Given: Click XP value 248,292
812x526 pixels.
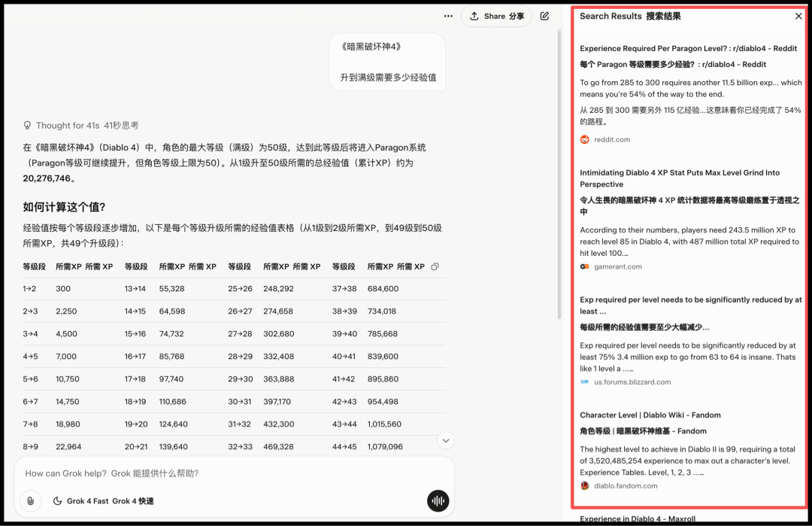Looking at the screenshot, I should point(279,289).
